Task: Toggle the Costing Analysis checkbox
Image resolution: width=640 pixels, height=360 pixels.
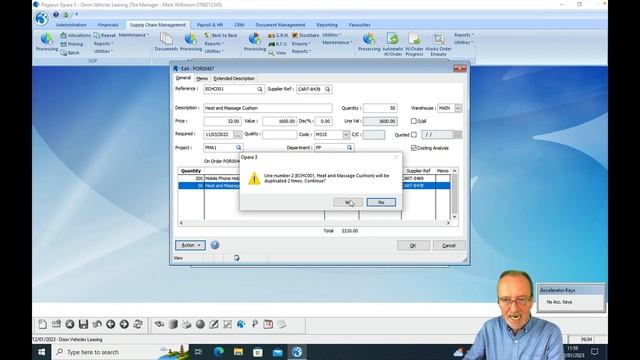Action: tap(414, 148)
